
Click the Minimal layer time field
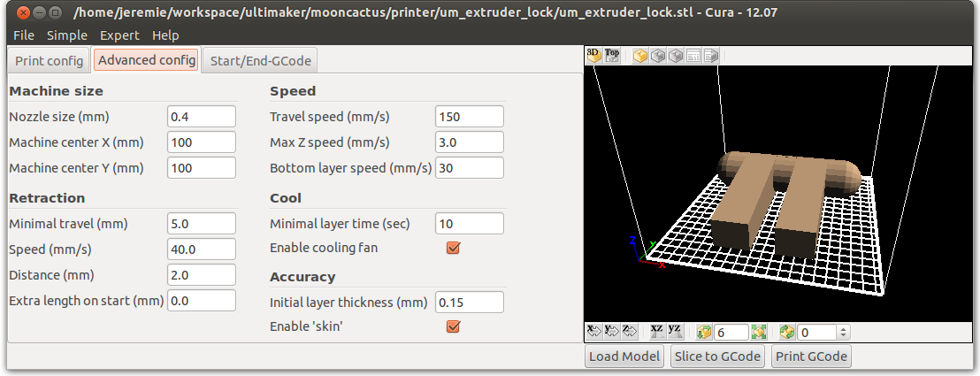click(x=470, y=223)
